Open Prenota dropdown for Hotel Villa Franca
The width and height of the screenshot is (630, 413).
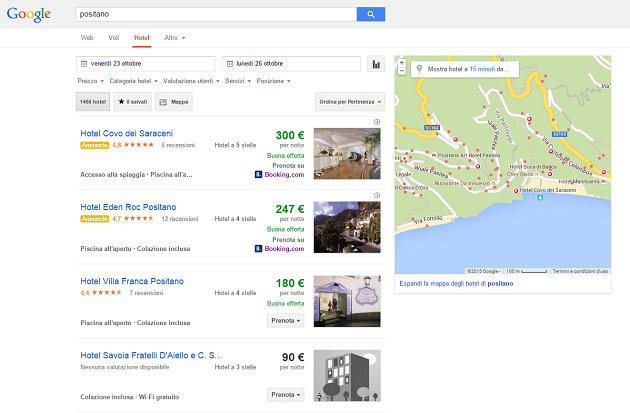click(x=286, y=321)
